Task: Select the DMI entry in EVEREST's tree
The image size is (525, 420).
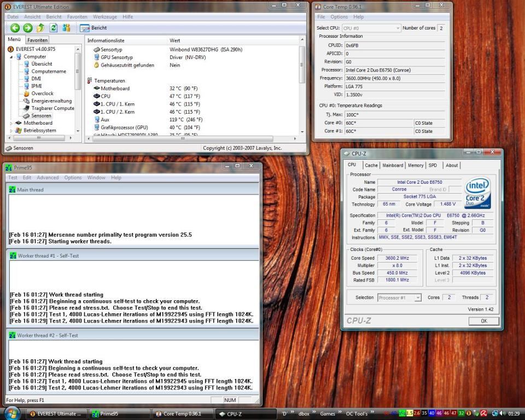Action: (x=36, y=78)
